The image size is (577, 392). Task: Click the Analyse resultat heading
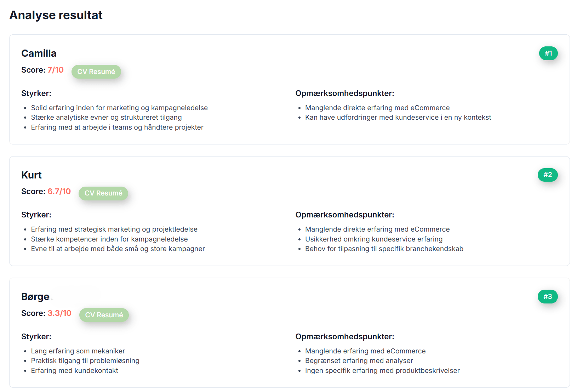click(56, 15)
